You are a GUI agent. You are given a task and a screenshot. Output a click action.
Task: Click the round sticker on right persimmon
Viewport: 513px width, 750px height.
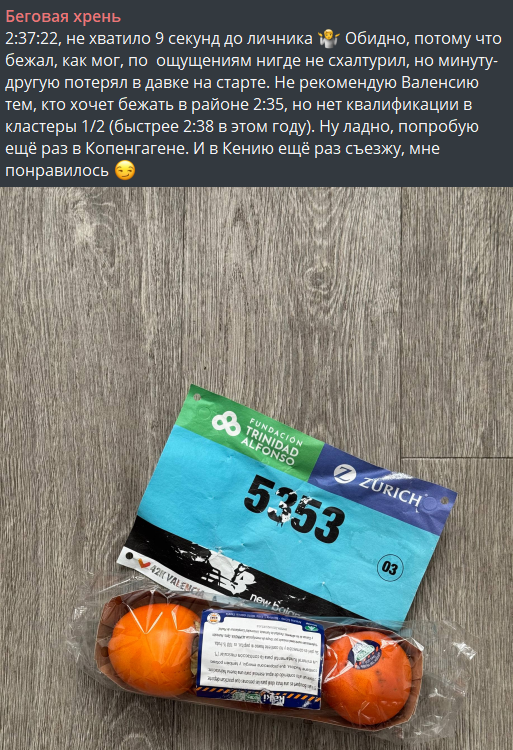[x=364, y=653]
